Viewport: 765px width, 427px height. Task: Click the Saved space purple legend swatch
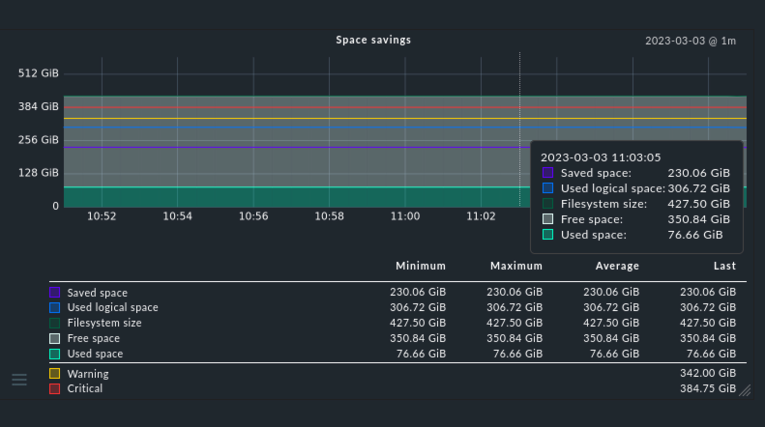pos(55,292)
